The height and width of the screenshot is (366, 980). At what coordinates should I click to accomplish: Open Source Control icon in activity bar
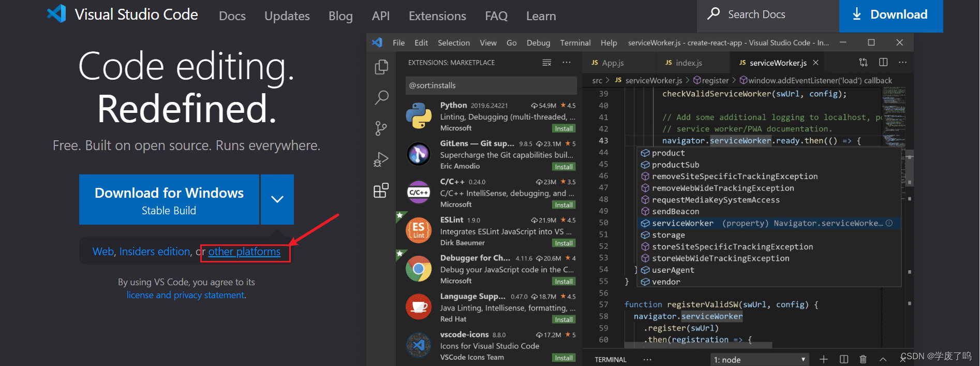(381, 128)
